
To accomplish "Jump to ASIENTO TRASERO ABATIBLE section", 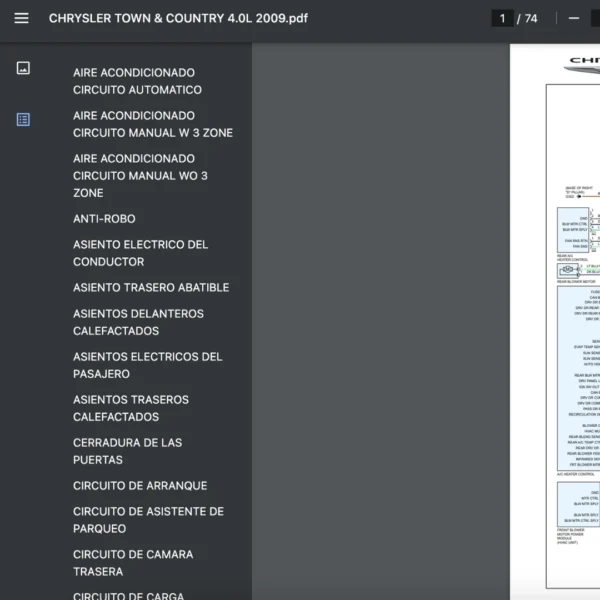I will [151, 288].
